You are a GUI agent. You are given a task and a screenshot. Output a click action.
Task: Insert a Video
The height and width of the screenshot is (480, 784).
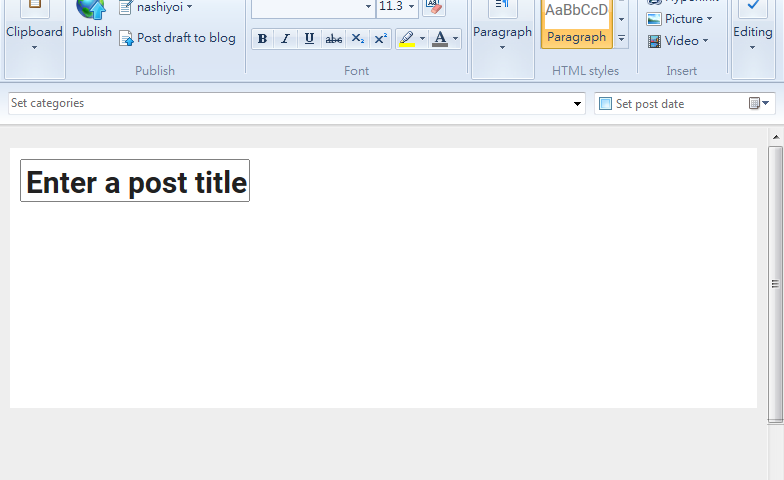678,41
